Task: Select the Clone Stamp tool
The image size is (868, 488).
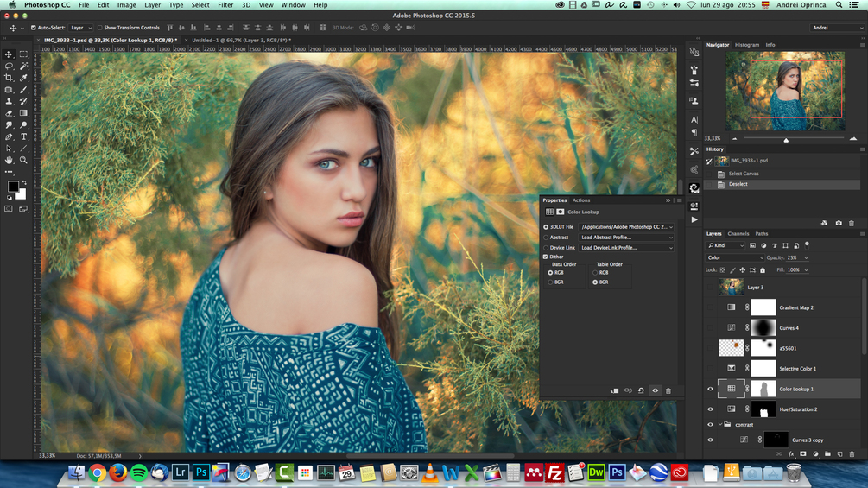Action: [x=9, y=101]
